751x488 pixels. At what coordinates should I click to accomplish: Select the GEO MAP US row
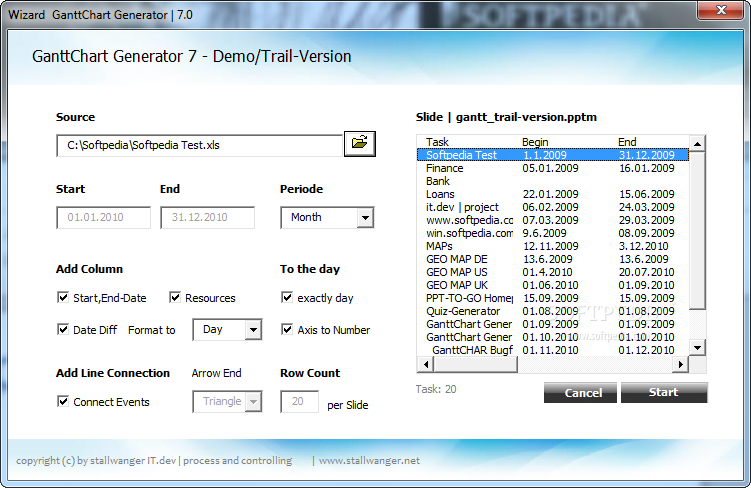click(x=553, y=272)
